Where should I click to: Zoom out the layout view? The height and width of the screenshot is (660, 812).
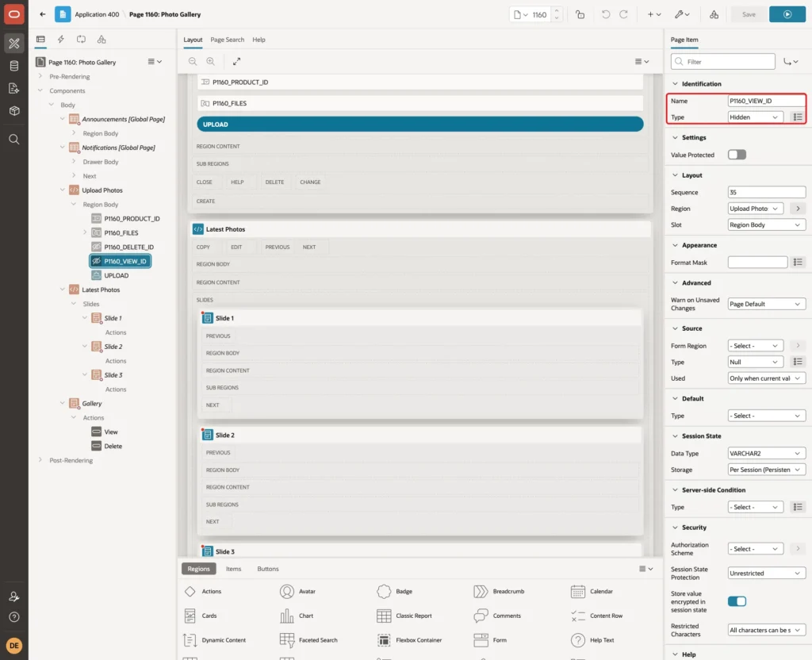[193, 61]
